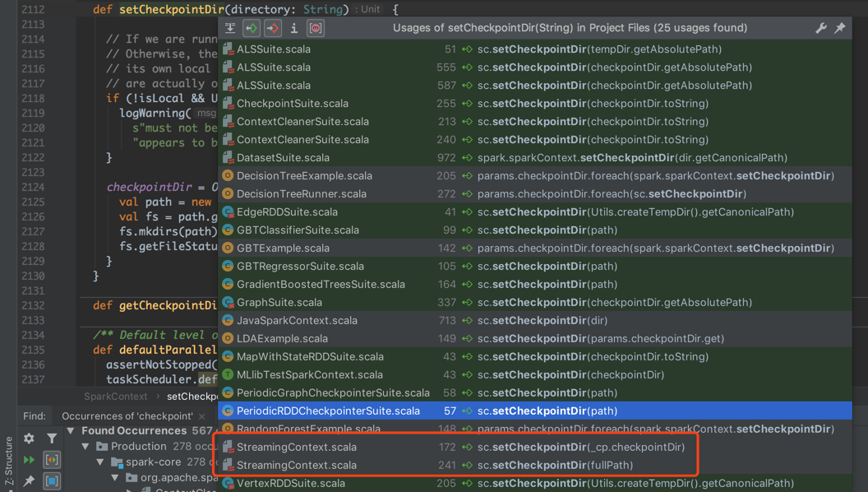Toggle the method 'm' filter button
The image size is (868, 492).
click(x=315, y=28)
